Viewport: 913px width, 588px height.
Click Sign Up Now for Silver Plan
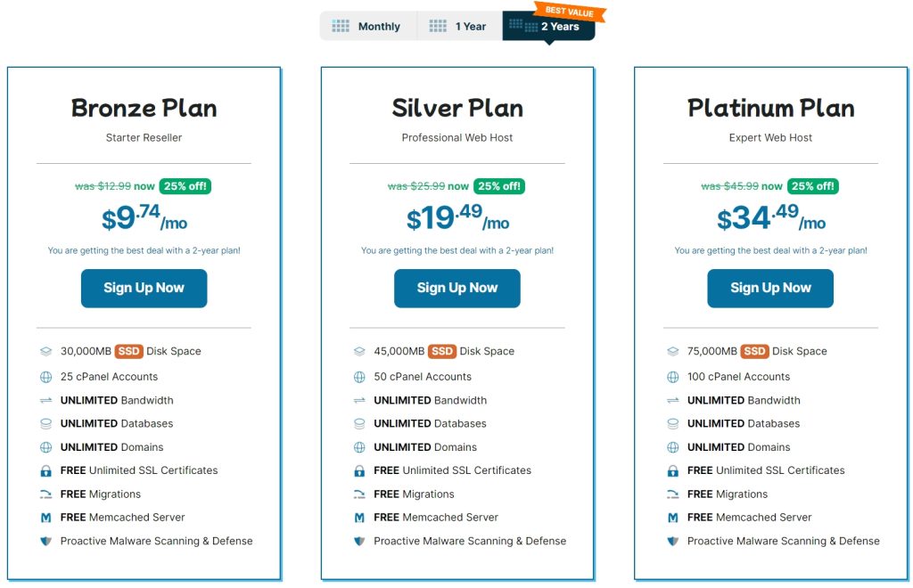pos(457,288)
